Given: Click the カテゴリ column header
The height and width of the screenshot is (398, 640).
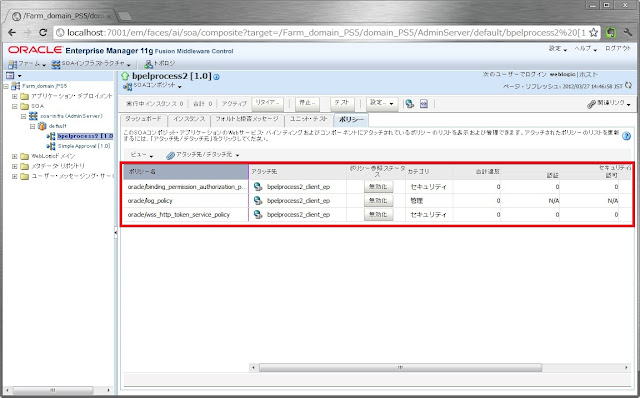Looking at the screenshot, I should [429, 172].
